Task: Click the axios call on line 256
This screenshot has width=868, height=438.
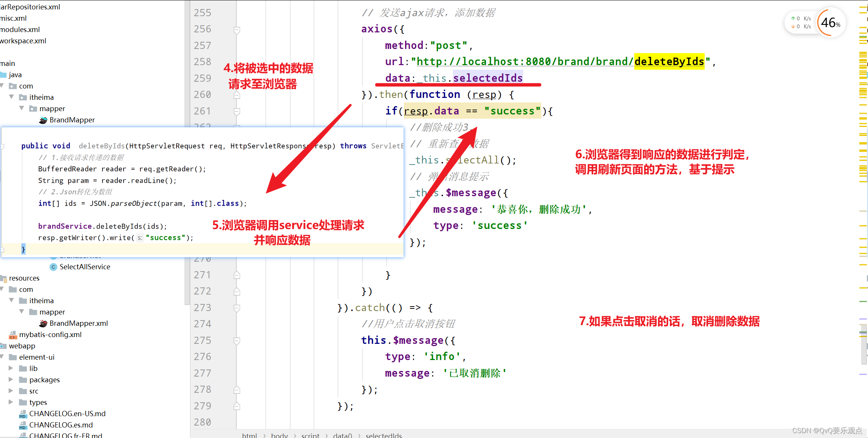Action: pos(377,29)
